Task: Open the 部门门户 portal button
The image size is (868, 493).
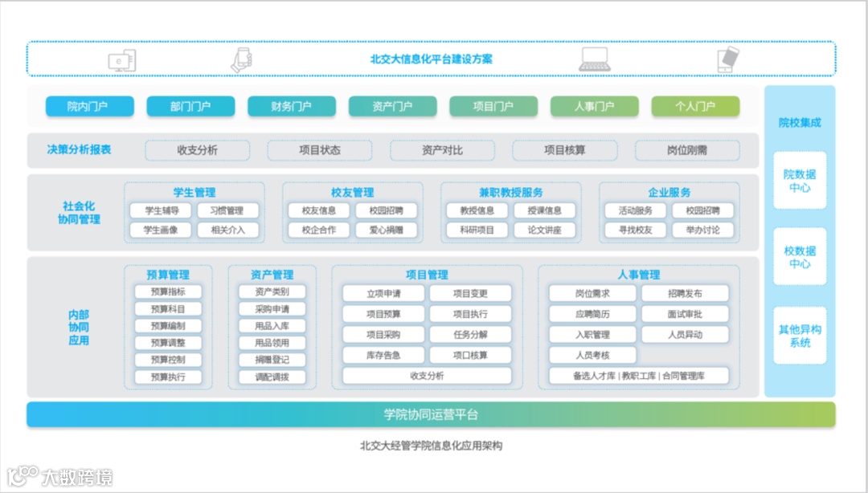Action: pyautogui.click(x=190, y=106)
